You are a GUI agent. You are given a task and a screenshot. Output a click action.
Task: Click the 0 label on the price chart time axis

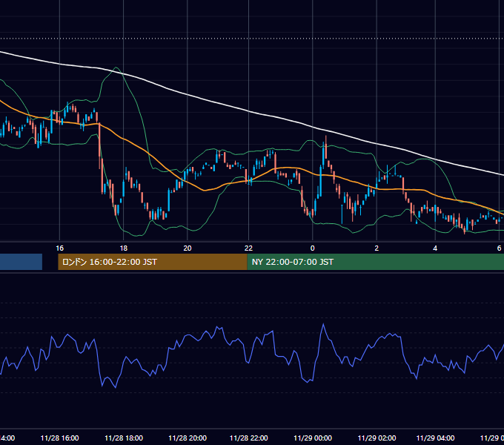click(x=313, y=248)
